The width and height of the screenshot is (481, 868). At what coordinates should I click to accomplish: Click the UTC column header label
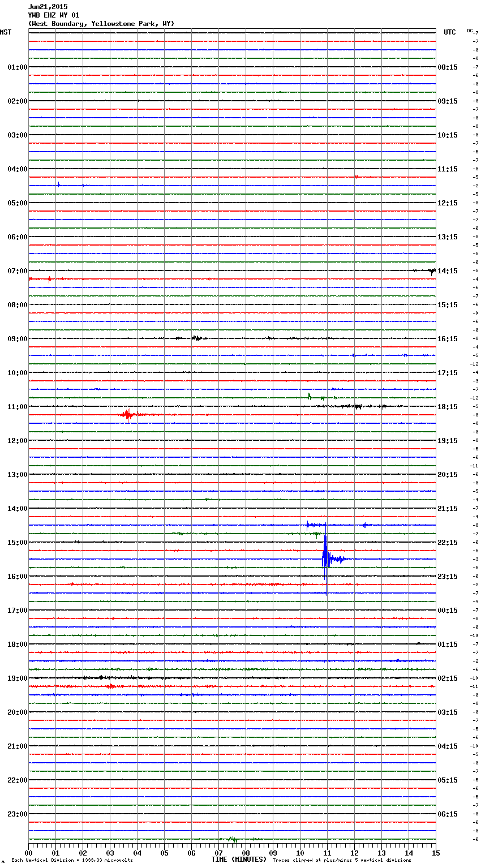(450, 32)
